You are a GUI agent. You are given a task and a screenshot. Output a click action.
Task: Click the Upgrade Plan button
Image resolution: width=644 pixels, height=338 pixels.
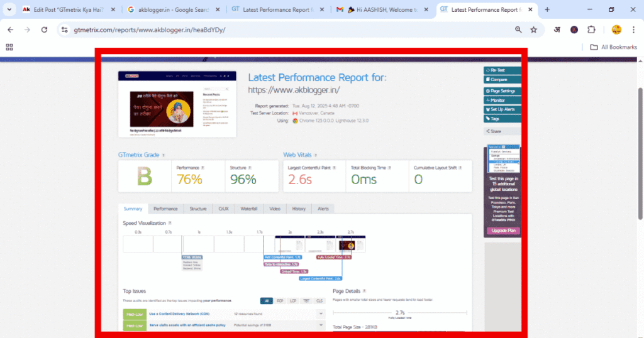pos(503,231)
